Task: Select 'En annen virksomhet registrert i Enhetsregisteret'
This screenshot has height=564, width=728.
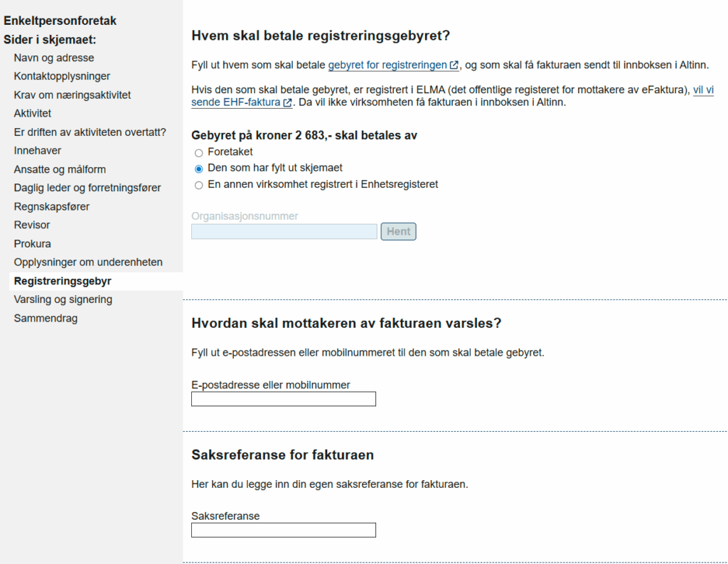Action: tap(199, 185)
